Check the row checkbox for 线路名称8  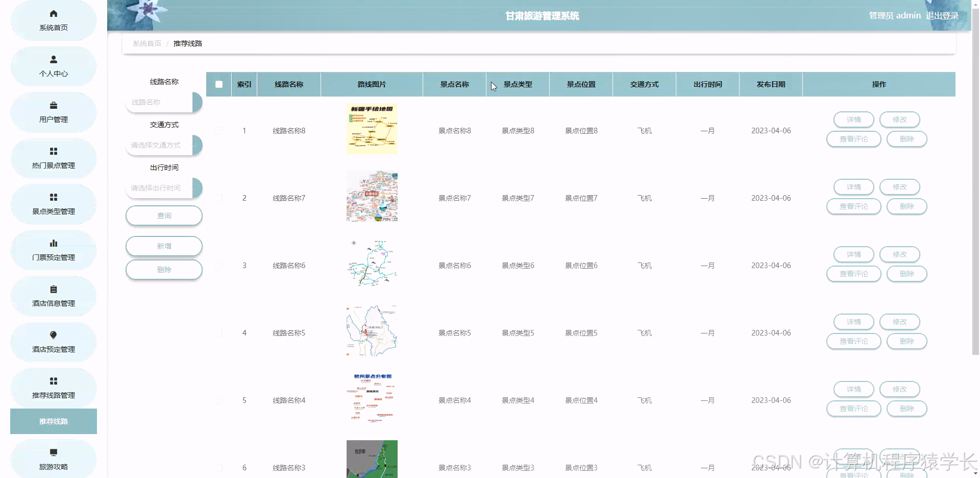219,130
